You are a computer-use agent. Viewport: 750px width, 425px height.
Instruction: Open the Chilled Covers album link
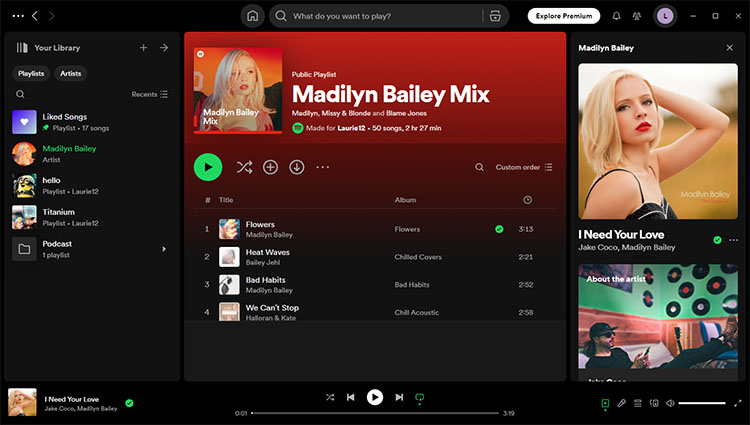418,257
